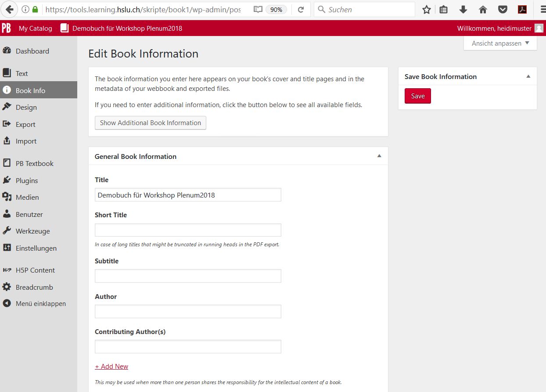
Task: Click into the Short Title field
Action: pyautogui.click(x=188, y=230)
